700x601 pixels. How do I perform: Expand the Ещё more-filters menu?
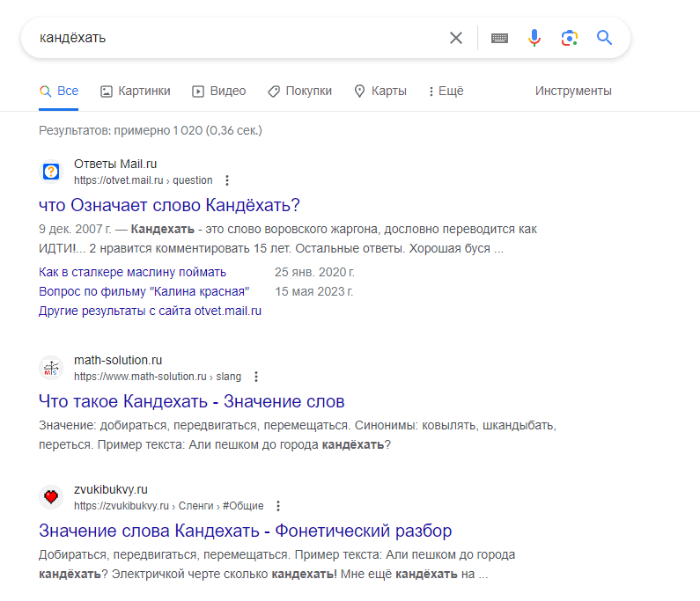[x=446, y=91]
